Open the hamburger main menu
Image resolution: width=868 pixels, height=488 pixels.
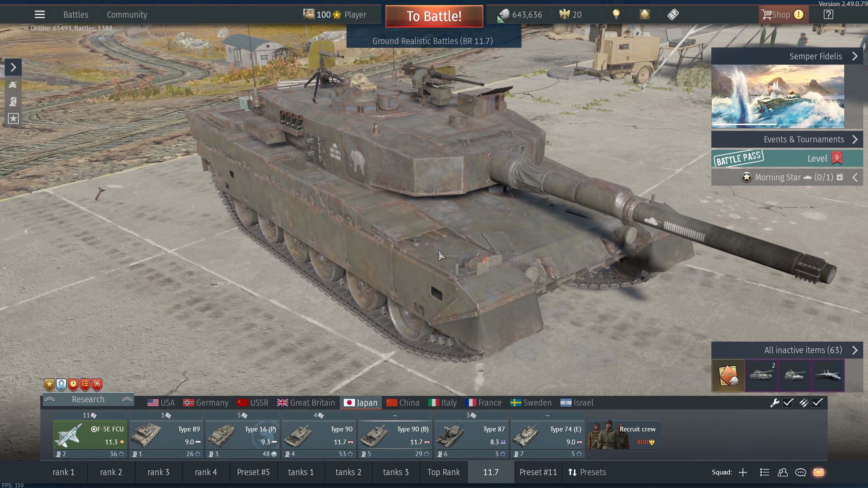40,15
